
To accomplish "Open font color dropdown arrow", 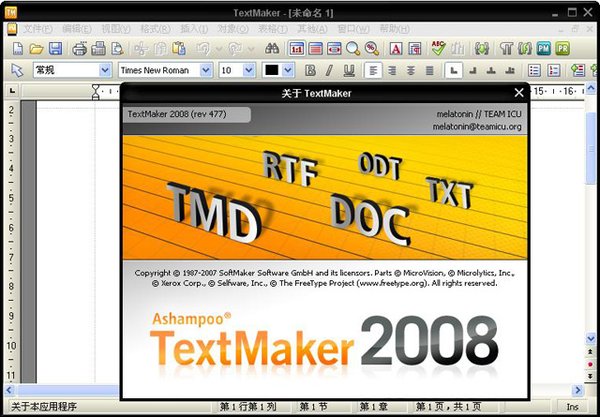I will pyautogui.click(x=288, y=70).
